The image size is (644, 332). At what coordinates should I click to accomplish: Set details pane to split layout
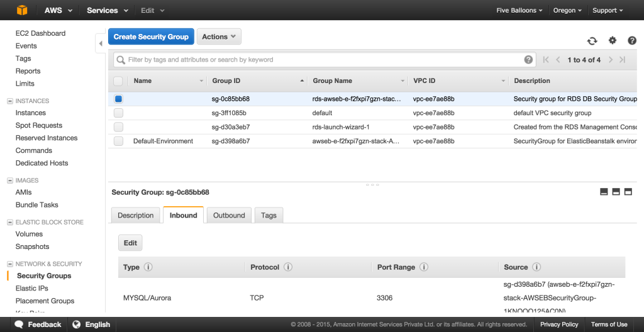616,192
